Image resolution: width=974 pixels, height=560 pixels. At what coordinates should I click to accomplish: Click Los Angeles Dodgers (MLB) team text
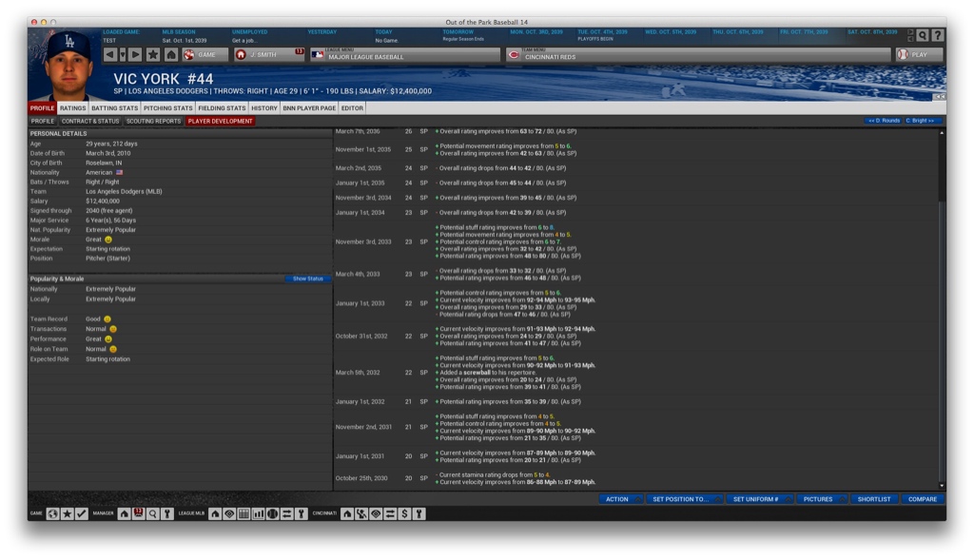coord(124,192)
